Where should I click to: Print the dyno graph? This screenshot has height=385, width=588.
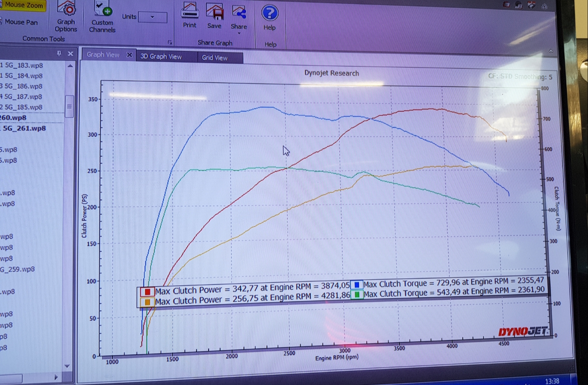pyautogui.click(x=189, y=11)
